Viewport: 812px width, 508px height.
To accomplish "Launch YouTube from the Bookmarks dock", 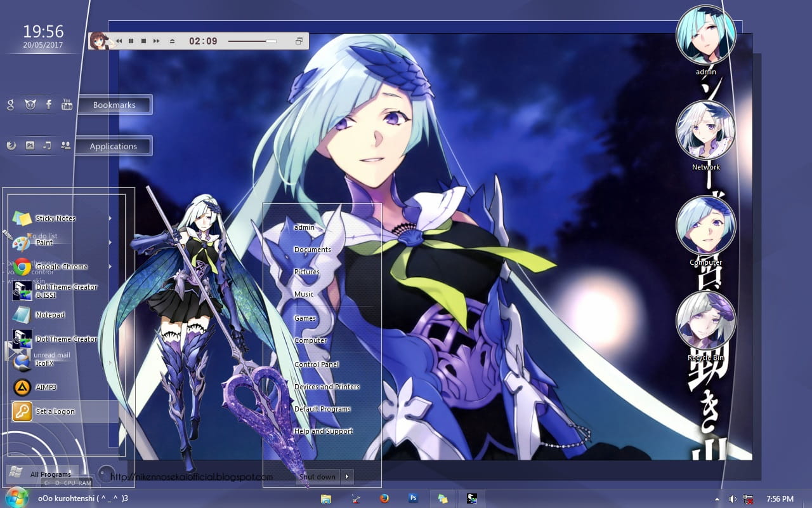I will [67, 104].
